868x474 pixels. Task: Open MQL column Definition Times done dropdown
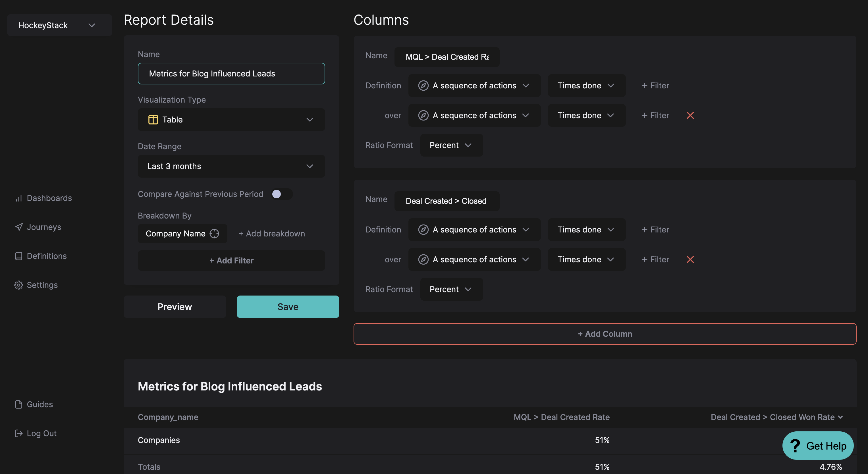586,86
